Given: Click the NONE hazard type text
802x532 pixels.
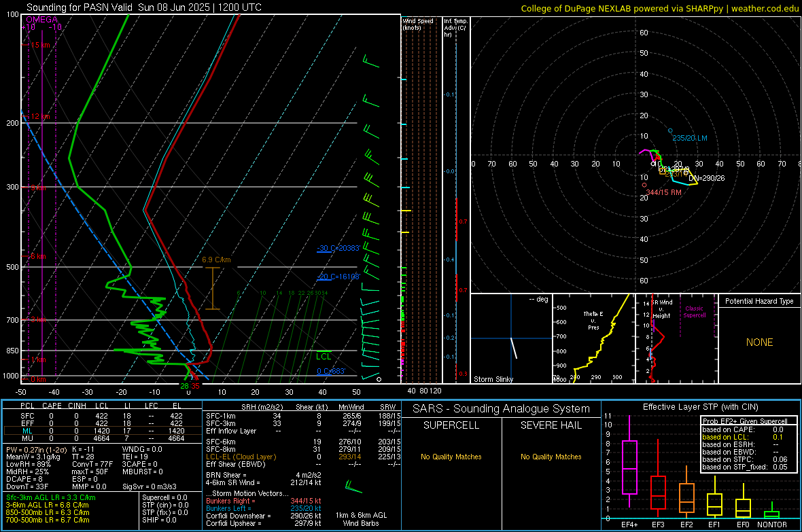Looking at the screenshot, I should (759, 342).
